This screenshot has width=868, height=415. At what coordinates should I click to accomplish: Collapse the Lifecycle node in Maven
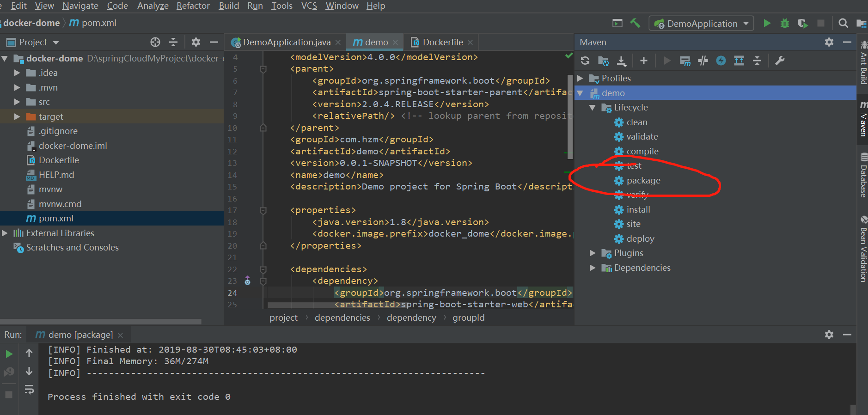coord(593,107)
